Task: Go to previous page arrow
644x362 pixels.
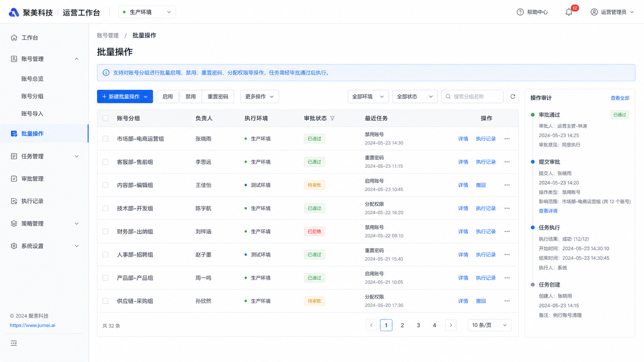Action: pos(371,325)
